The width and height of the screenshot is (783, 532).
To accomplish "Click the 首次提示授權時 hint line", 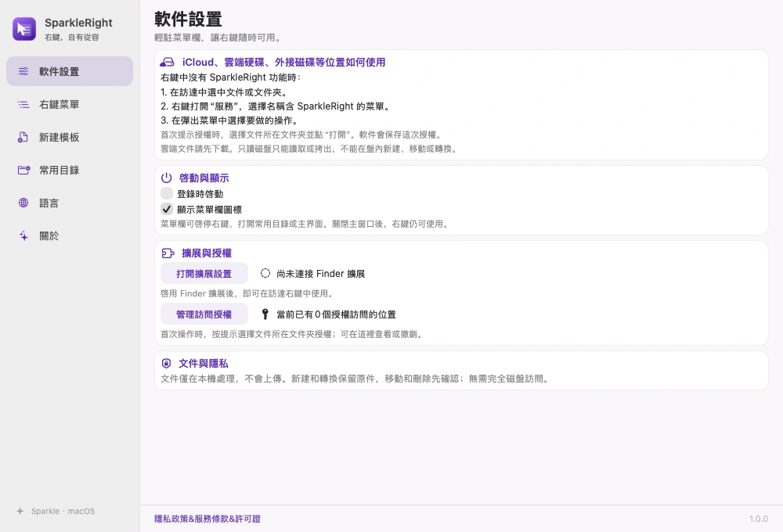I will [x=302, y=135].
